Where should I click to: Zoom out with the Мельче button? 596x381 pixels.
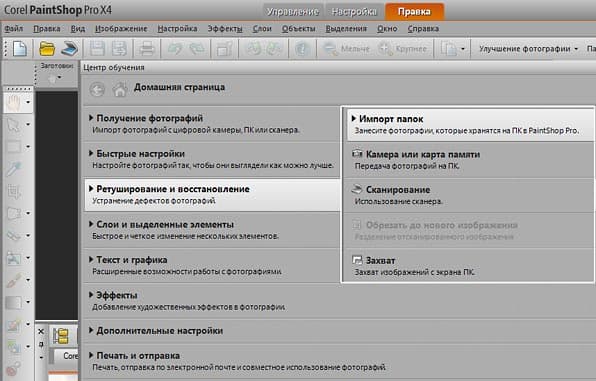346,49
